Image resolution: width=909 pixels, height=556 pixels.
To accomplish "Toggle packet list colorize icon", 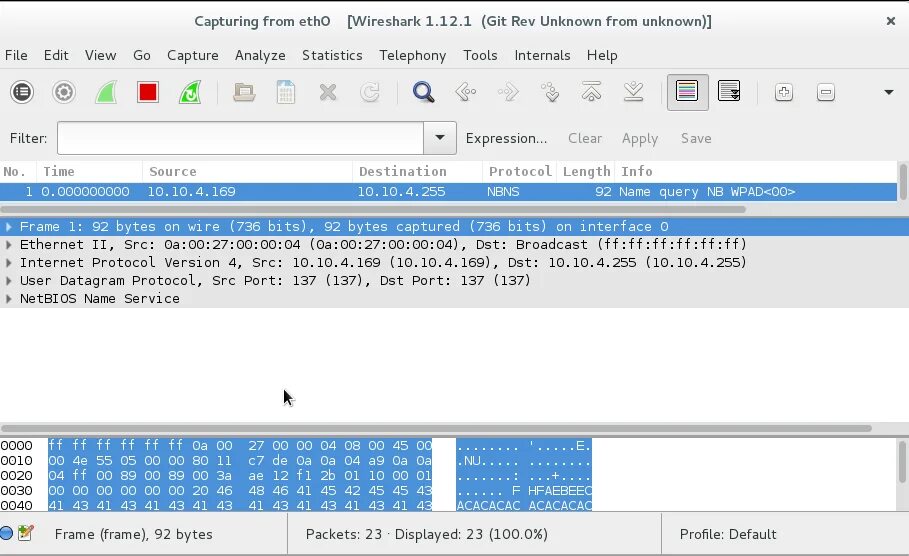I will tap(688, 92).
